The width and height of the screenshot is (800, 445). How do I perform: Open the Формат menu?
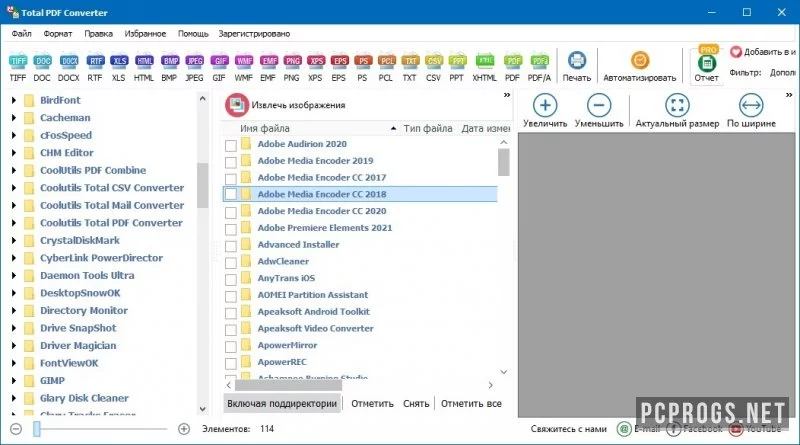pyautogui.click(x=58, y=34)
